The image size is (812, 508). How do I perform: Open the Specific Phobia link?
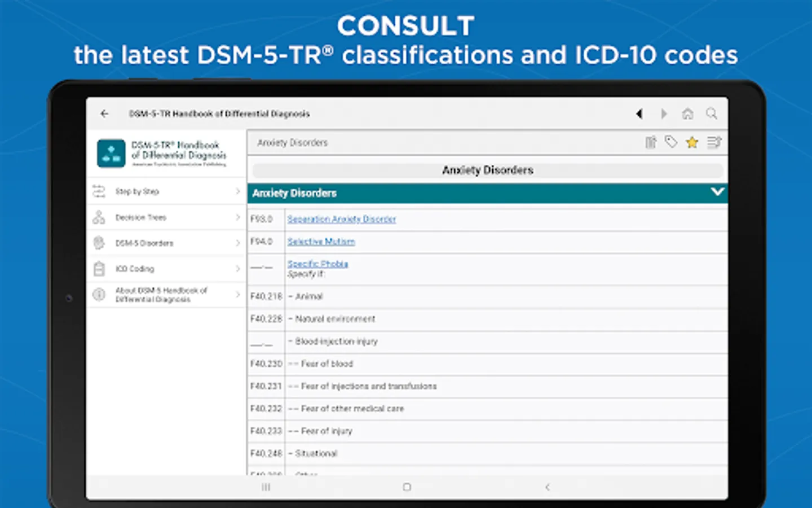(x=318, y=264)
